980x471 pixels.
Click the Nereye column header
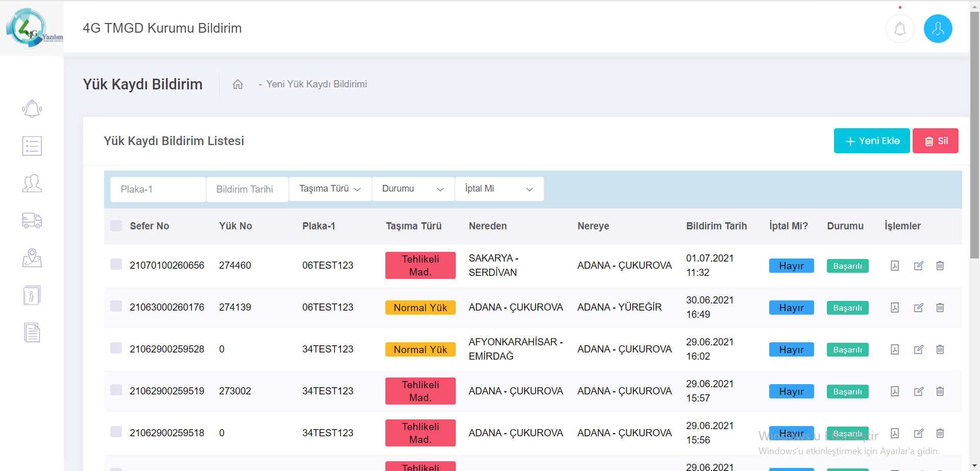pyautogui.click(x=593, y=226)
